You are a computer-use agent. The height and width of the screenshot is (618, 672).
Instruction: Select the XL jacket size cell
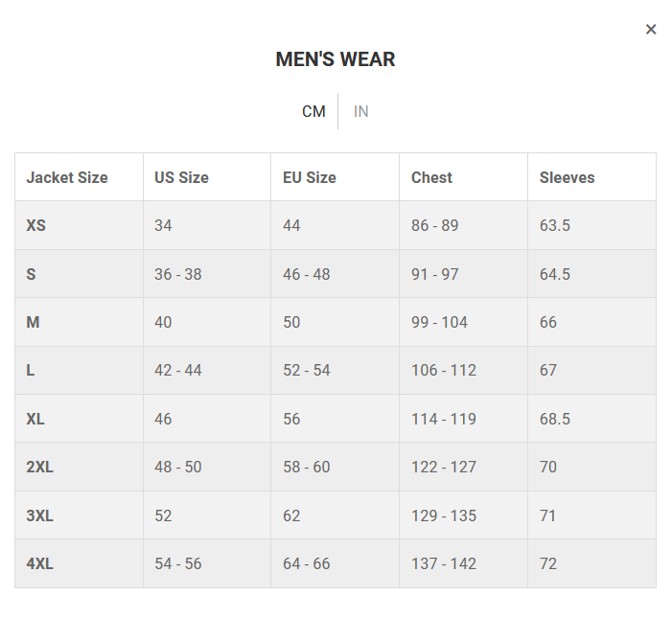[x=35, y=419]
